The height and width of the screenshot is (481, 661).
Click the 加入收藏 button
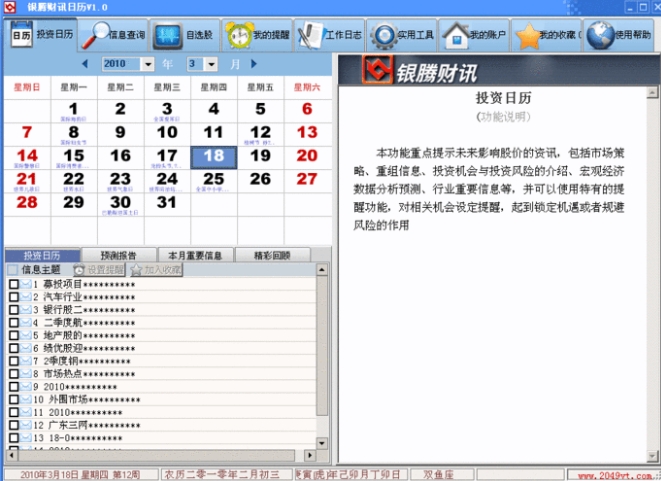pos(156,270)
